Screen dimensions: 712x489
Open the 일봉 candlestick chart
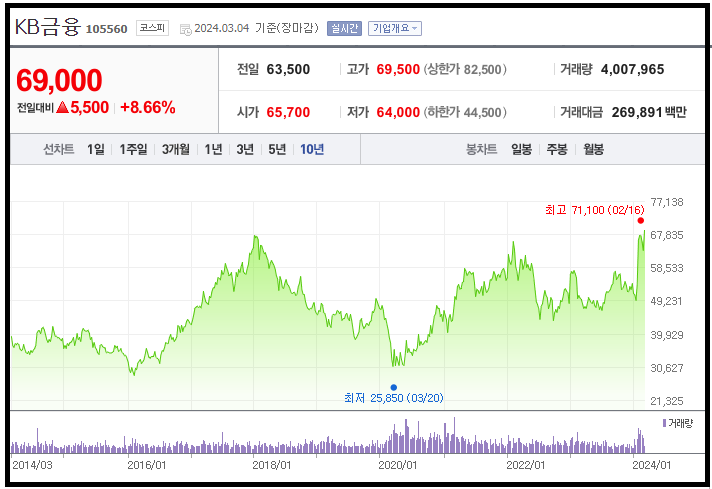pos(521,149)
